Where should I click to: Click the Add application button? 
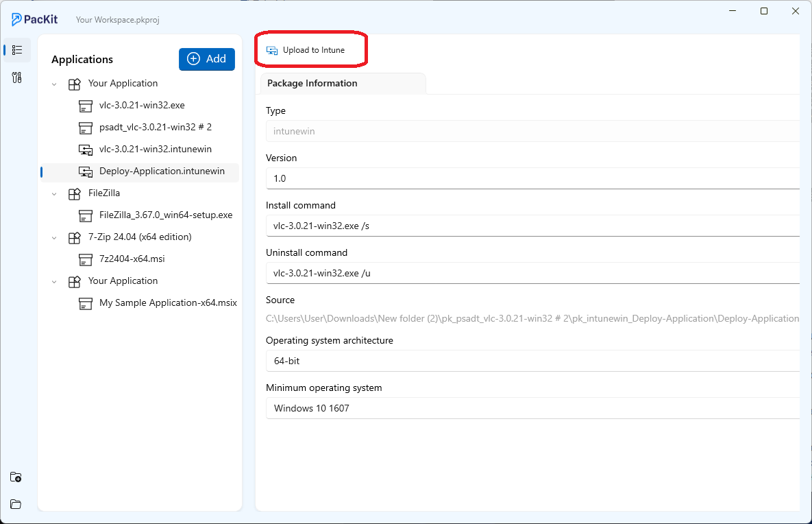[207, 59]
